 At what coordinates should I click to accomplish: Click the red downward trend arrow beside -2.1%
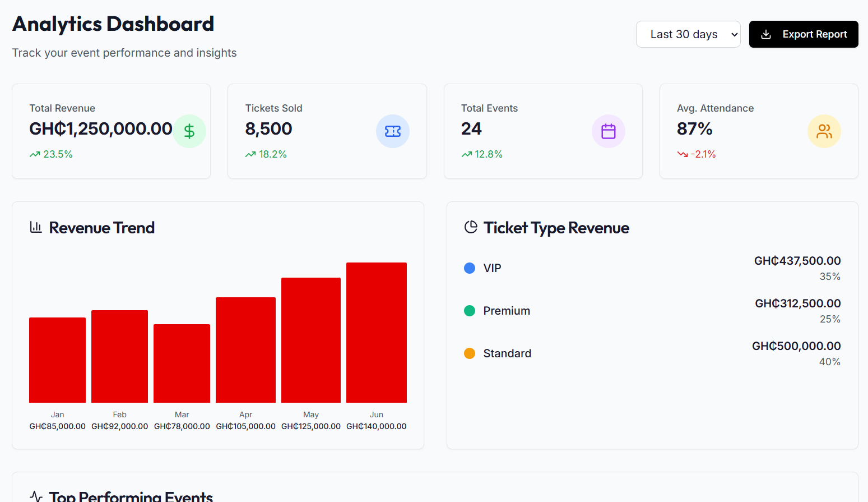(683, 154)
